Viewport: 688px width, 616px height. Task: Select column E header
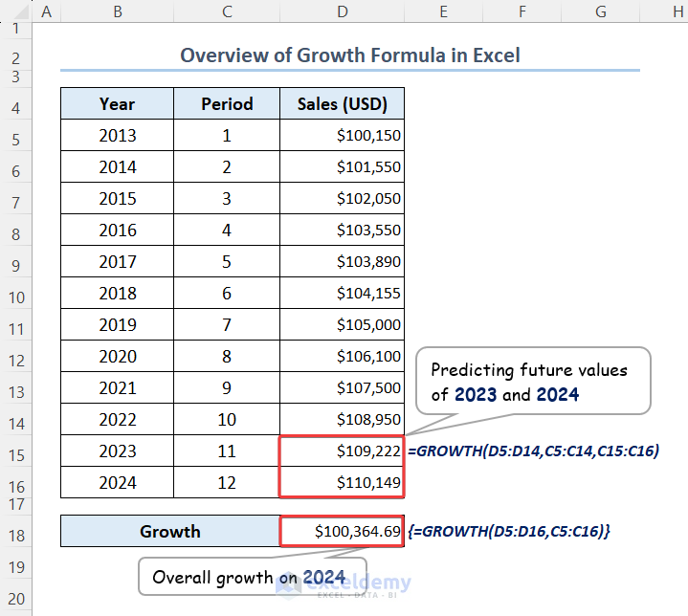click(x=444, y=11)
